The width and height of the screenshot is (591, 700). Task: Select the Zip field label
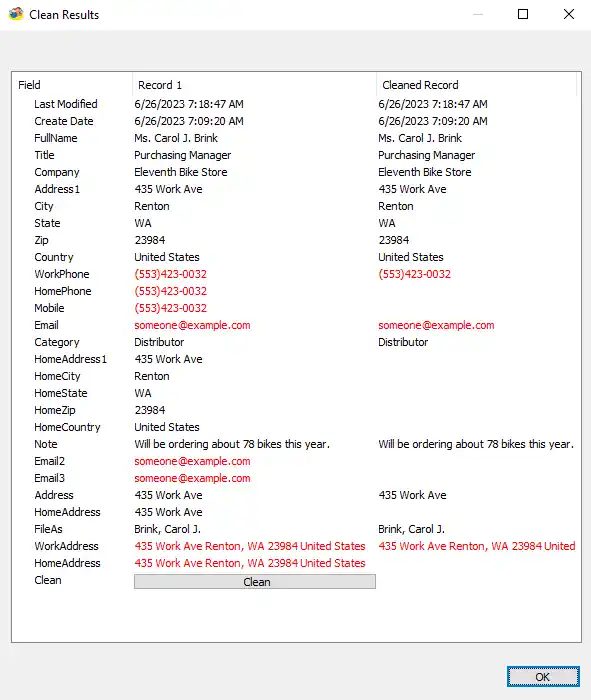[x=41, y=240]
